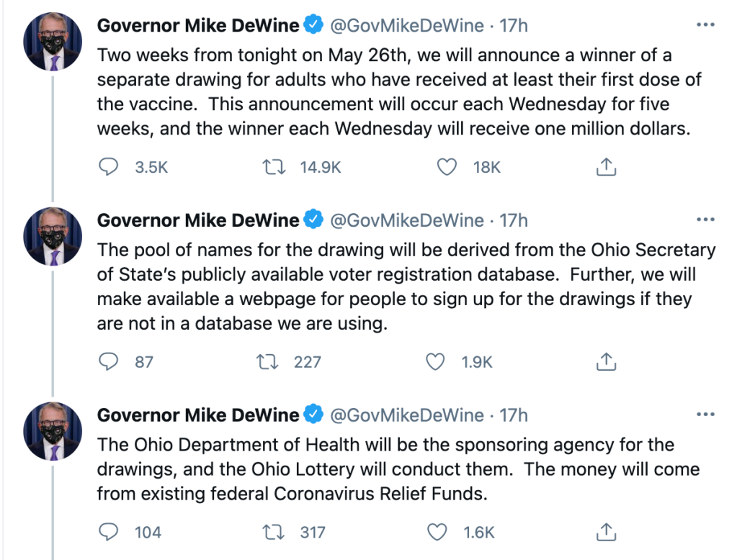
Task: Like the tweet with 18K likes
Action: pos(447,167)
